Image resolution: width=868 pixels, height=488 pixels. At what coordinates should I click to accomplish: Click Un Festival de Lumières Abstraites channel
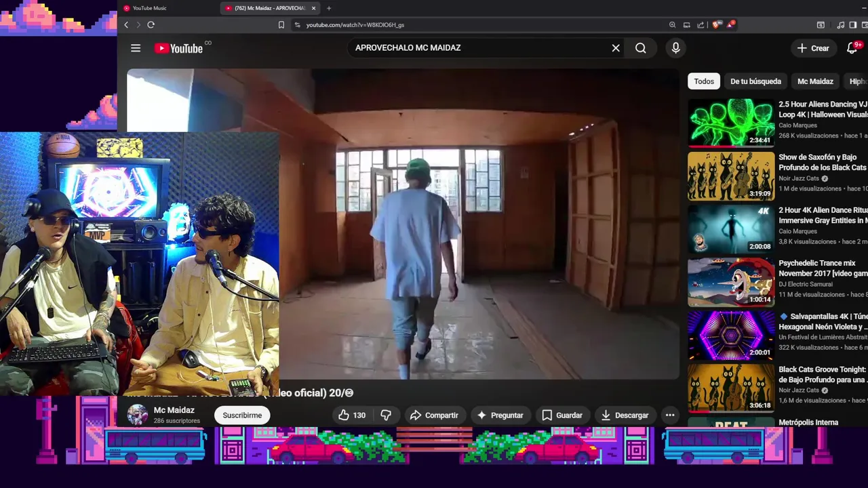click(823, 337)
